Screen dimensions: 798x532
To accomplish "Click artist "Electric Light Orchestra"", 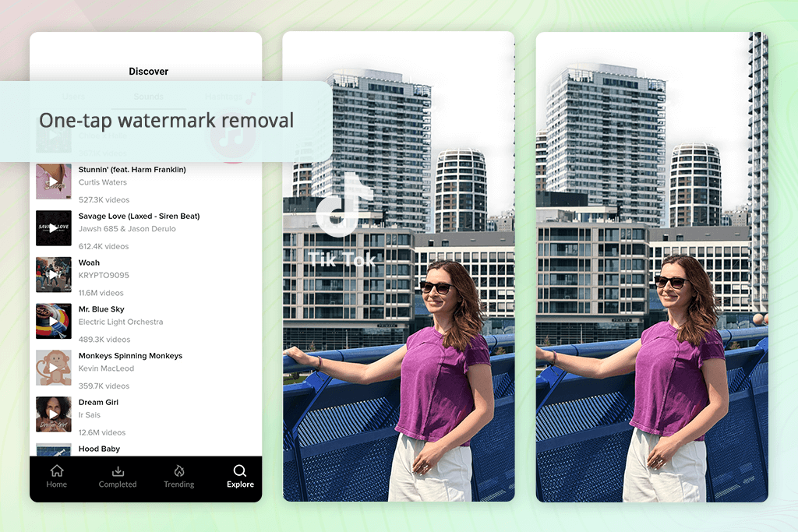I will 121,322.
